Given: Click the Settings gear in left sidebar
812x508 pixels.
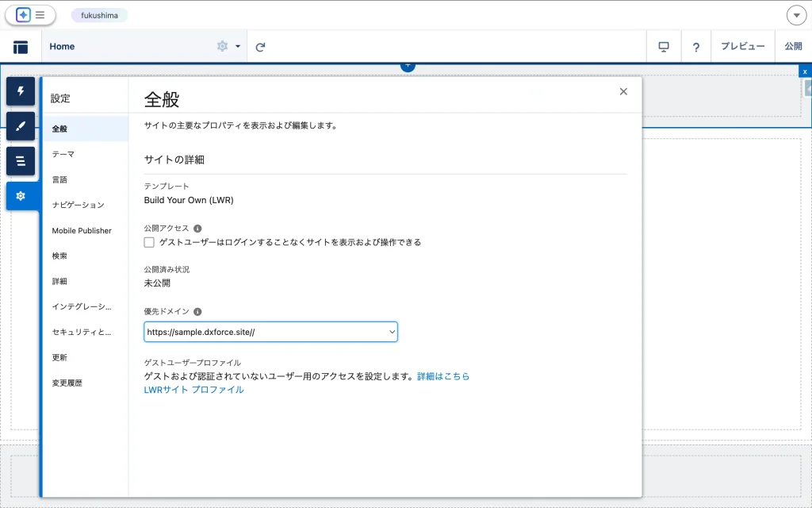Looking at the screenshot, I should coord(21,196).
